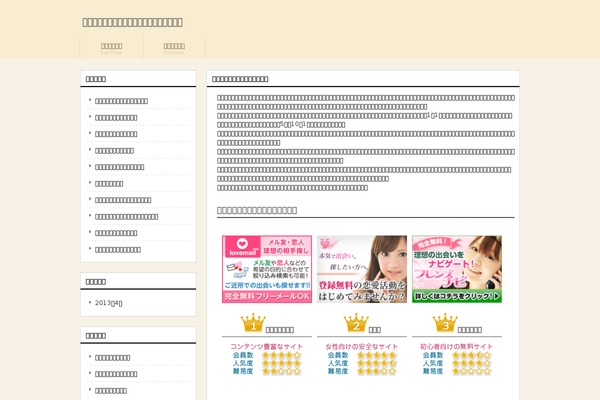Select the 女性向けの安全なサイト text
This screenshot has width=600, height=400.
click(362, 346)
